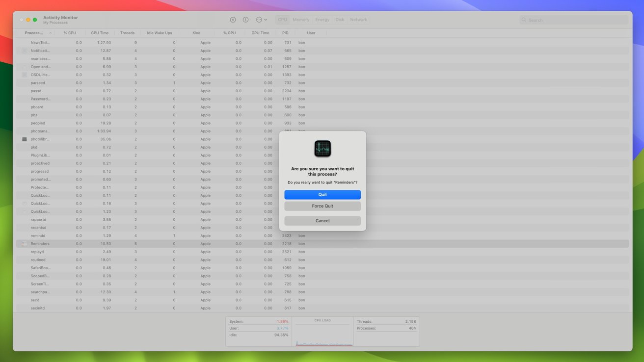Sort processes by % CPU column
Image resolution: width=644 pixels, height=362 pixels.
click(70, 33)
